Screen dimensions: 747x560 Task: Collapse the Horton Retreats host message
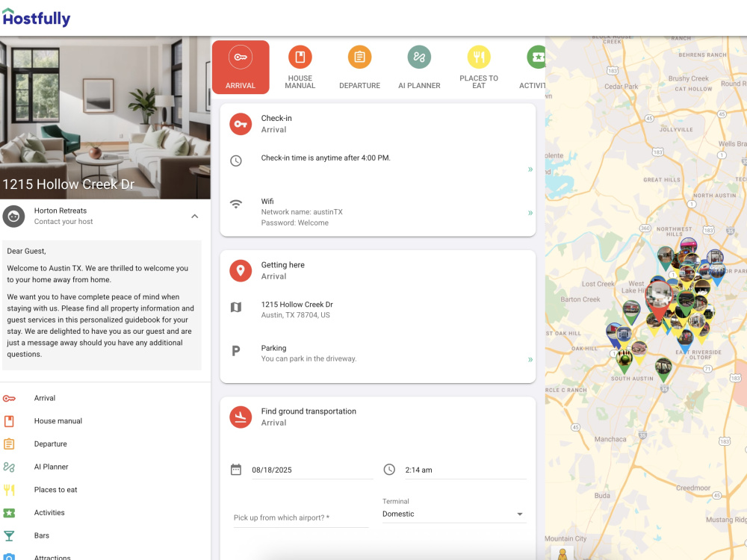click(x=194, y=217)
